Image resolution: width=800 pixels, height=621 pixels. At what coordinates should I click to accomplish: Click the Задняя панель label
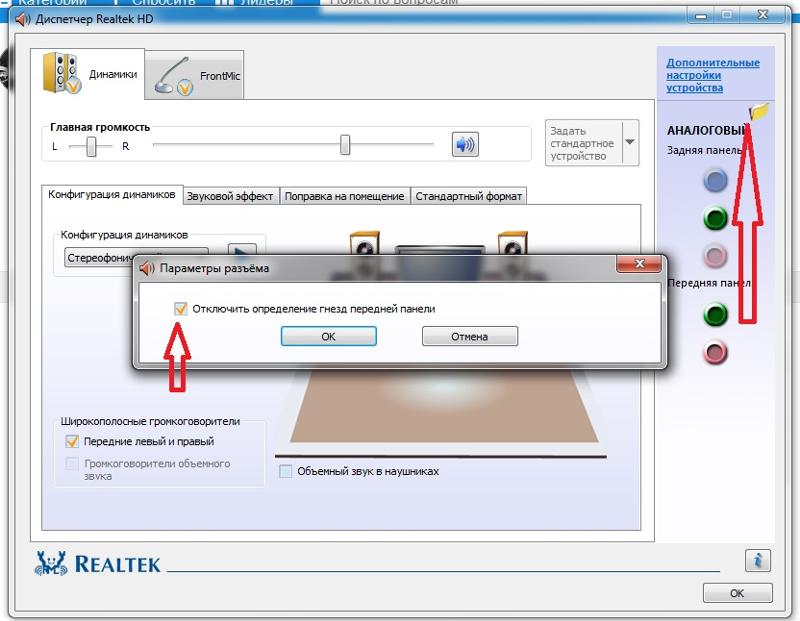pos(705,150)
